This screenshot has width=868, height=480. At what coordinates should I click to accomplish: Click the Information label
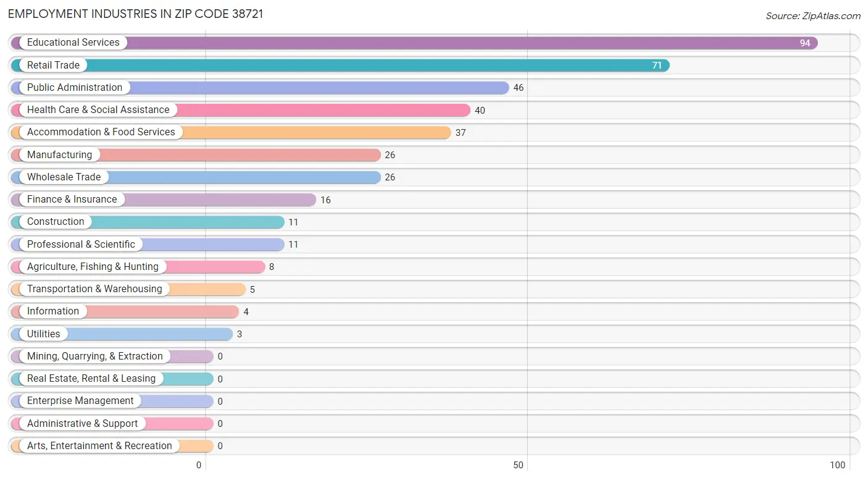pyautogui.click(x=53, y=311)
